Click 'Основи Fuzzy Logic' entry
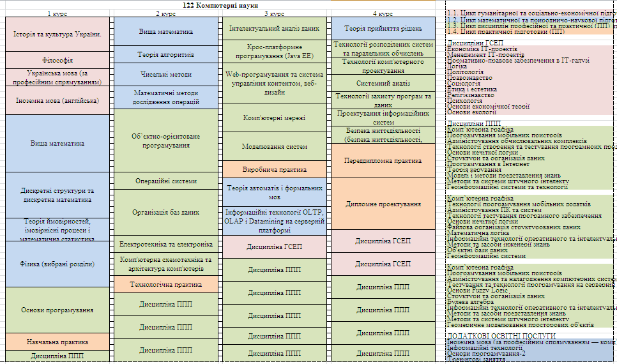The width and height of the screenshot is (617, 364). tap(477, 290)
